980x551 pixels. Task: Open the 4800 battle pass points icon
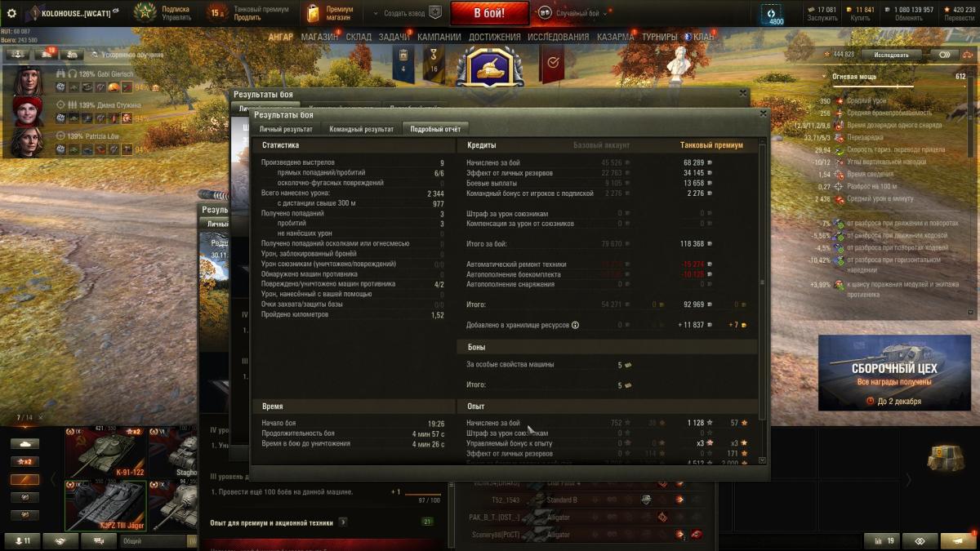tap(772, 14)
